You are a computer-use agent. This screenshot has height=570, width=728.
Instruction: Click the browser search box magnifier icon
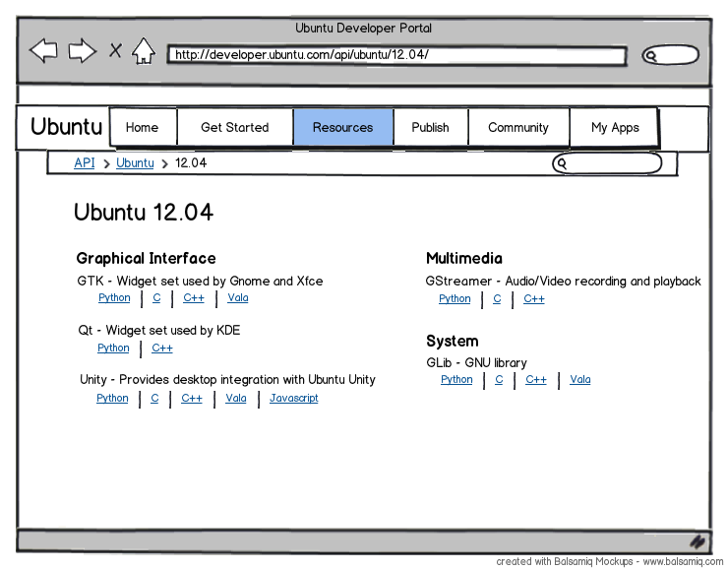click(x=651, y=56)
